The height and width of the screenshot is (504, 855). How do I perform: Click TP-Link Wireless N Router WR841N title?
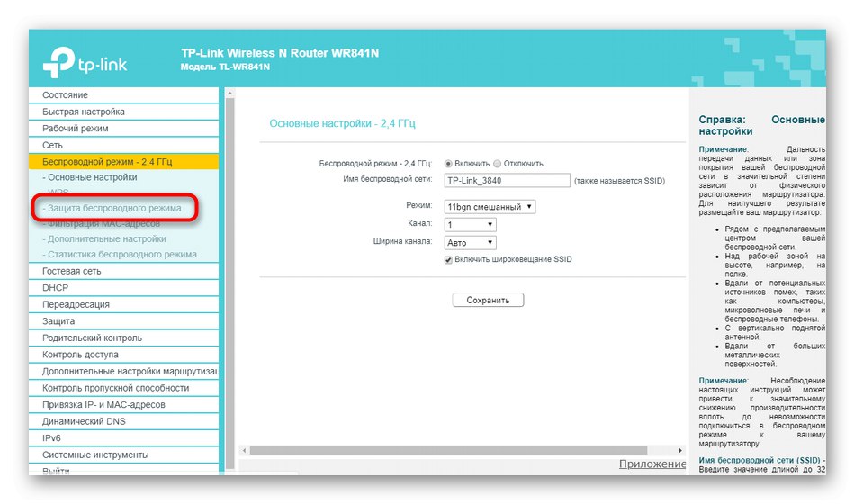point(280,53)
